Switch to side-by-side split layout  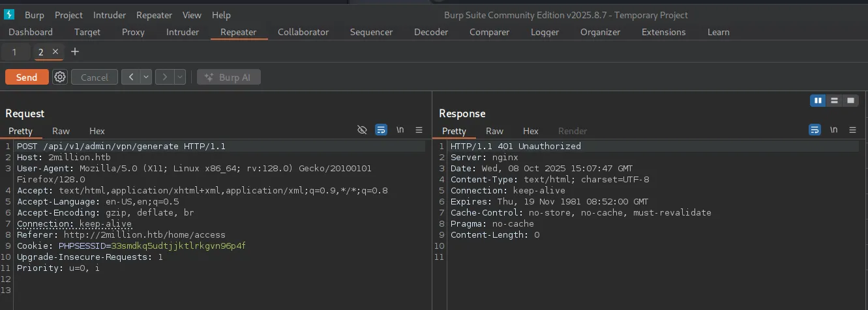817,100
